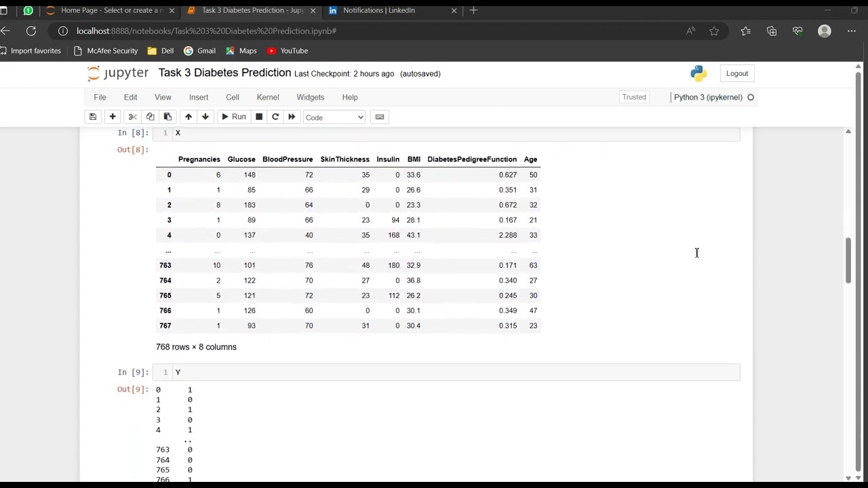Open the Kernel menu
The height and width of the screenshot is (488, 868).
268,97
